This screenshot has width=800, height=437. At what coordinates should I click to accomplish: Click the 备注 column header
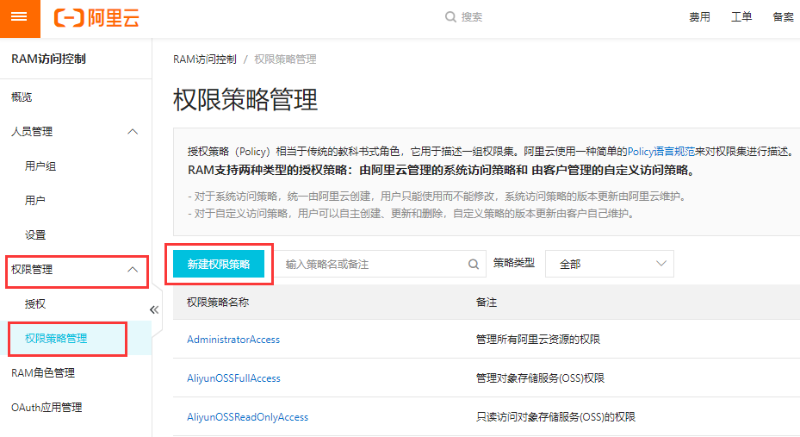click(486, 302)
